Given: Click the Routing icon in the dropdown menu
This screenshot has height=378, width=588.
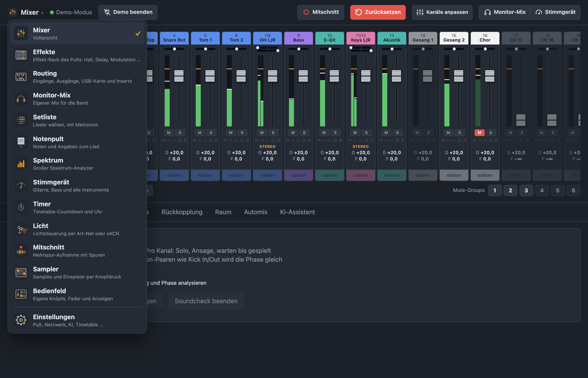Looking at the screenshot, I should [21, 76].
